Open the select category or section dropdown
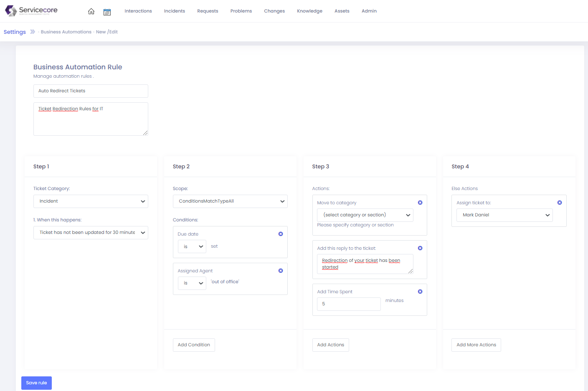 point(365,215)
